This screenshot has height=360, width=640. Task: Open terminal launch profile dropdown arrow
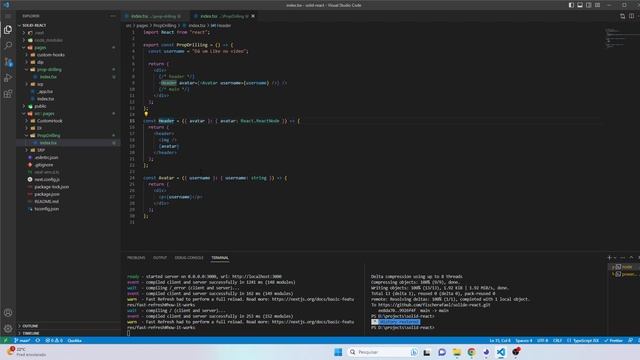pos(615,258)
